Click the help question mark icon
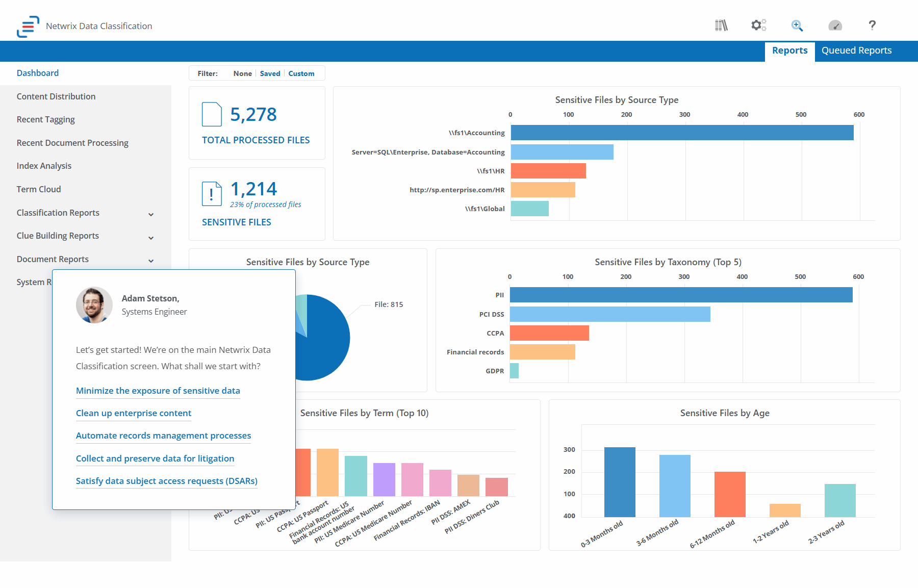The image size is (918, 588). 872,25
